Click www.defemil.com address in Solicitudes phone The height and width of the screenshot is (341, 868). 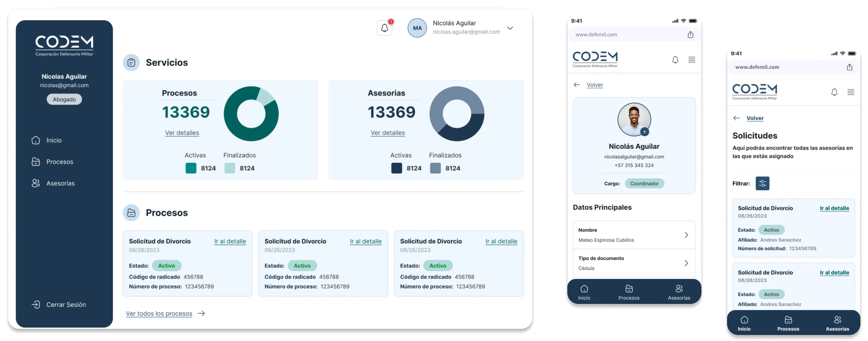(x=757, y=67)
